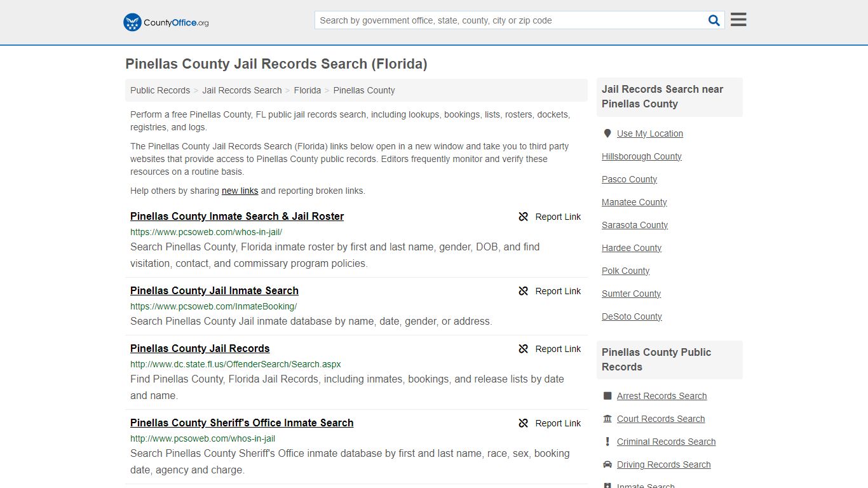Open Arrest Records Search link
The image size is (868, 488).
pos(661,396)
